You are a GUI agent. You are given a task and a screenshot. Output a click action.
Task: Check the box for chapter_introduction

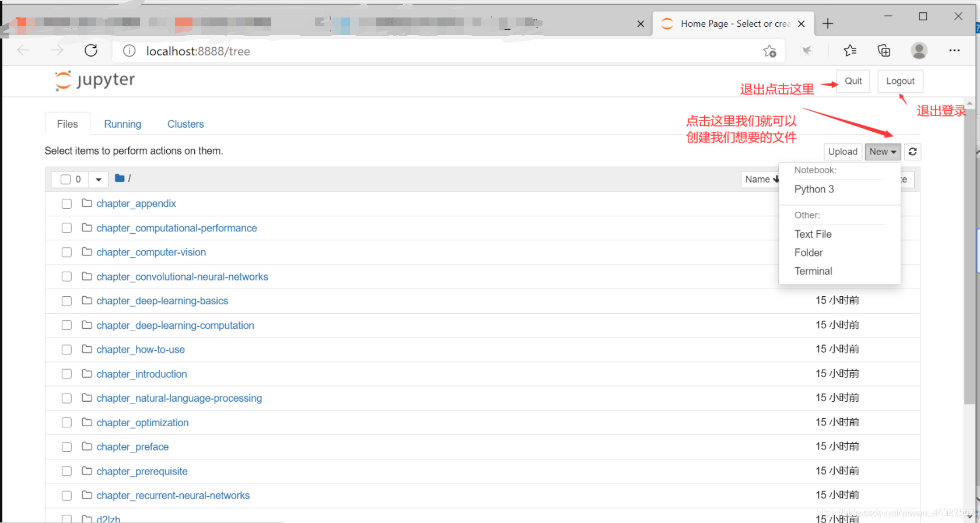(x=66, y=374)
